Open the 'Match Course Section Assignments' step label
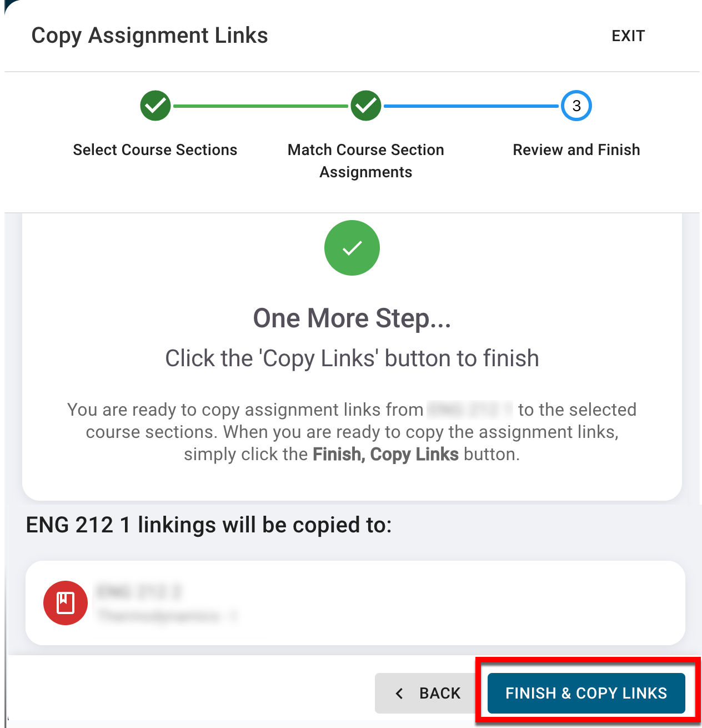This screenshot has height=728, width=702. [366, 161]
